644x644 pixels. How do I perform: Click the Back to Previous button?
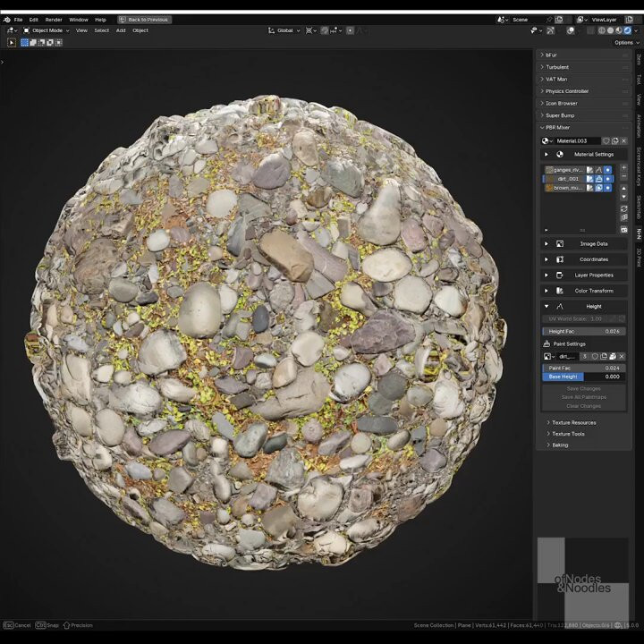tap(144, 19)
